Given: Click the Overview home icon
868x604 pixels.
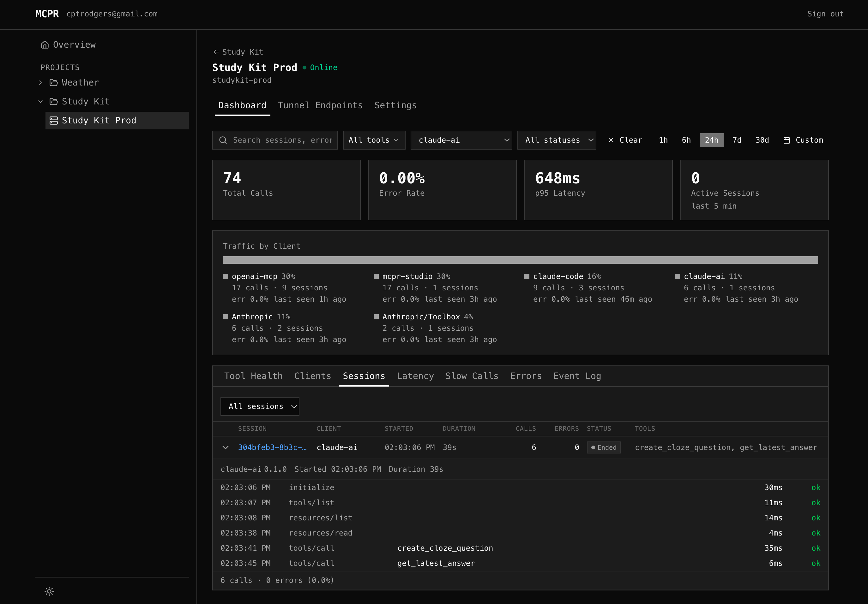Looking at the screenshot, I should point(45,44).
